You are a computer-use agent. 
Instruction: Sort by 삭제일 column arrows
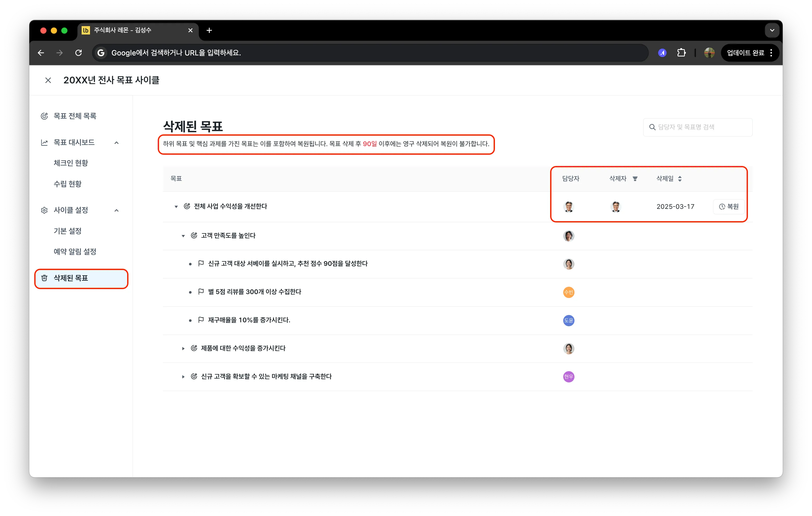click(x=680, y=179)
